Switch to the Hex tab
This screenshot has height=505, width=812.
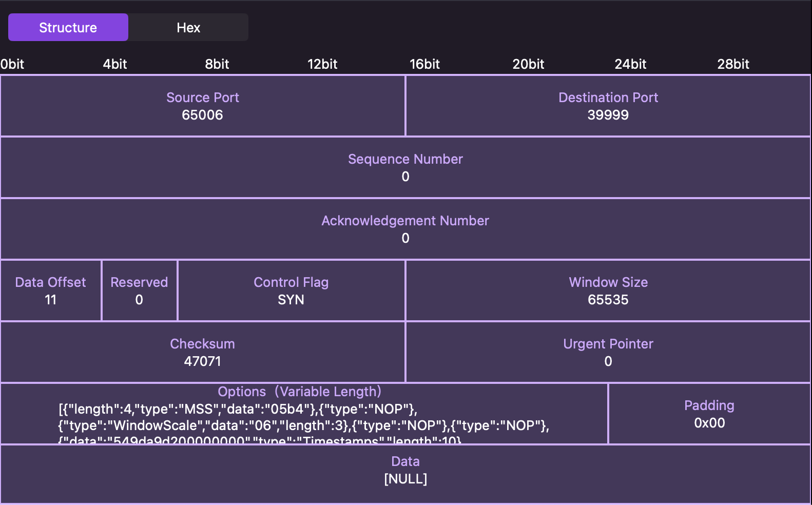(x=188, y=27)
